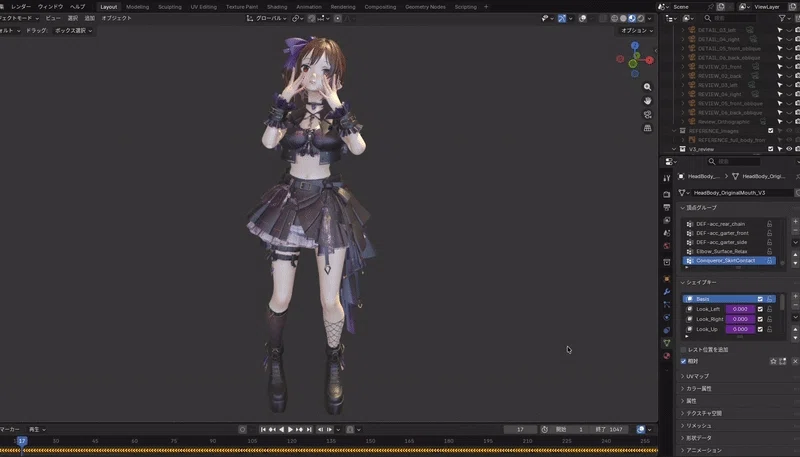The height and width of the screenshot is (457, 800).
Task: Uncheck the REFERENCE_images collection checkbox
Action: 770,131
